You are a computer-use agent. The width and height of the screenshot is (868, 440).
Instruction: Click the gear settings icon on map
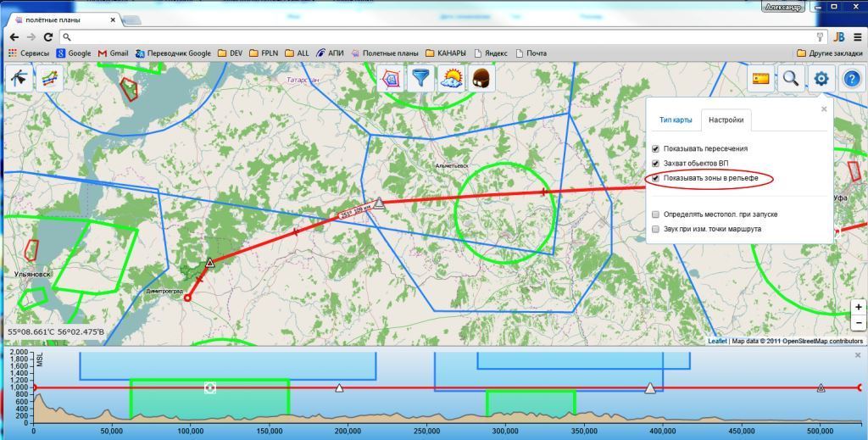click(x=821, y=79)
